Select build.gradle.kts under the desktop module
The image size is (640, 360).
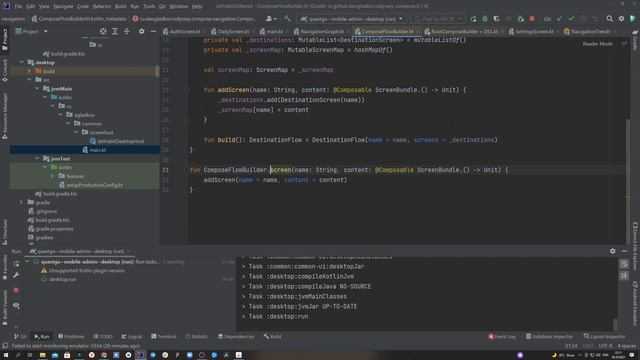[x=56, y=194]
